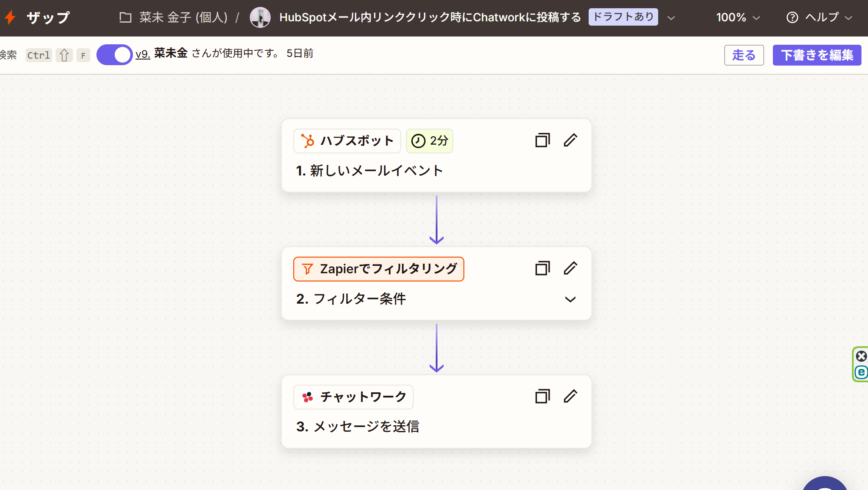The image size is (868, 490).
Task: Open the 菜未 金子 (個人) folder breadcrumb
Action: (x=183, y=17)
